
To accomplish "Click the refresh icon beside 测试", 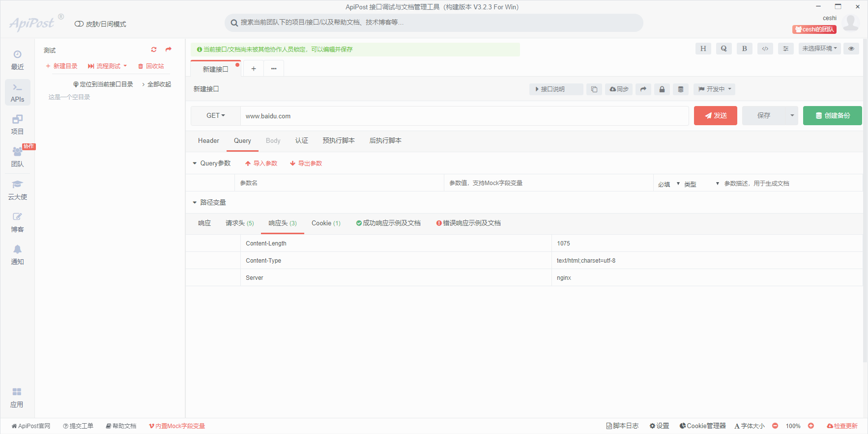I will [x=154, y=50].
